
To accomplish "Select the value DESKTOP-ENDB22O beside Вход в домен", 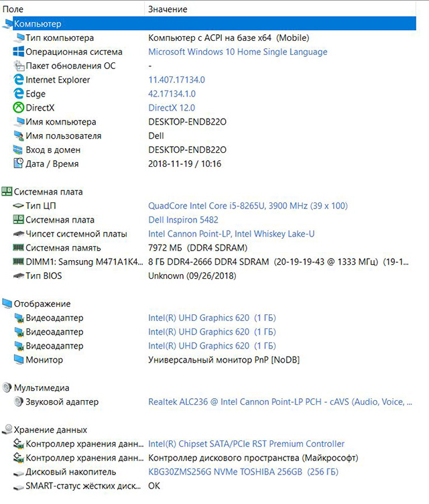I will click(187, 149).
